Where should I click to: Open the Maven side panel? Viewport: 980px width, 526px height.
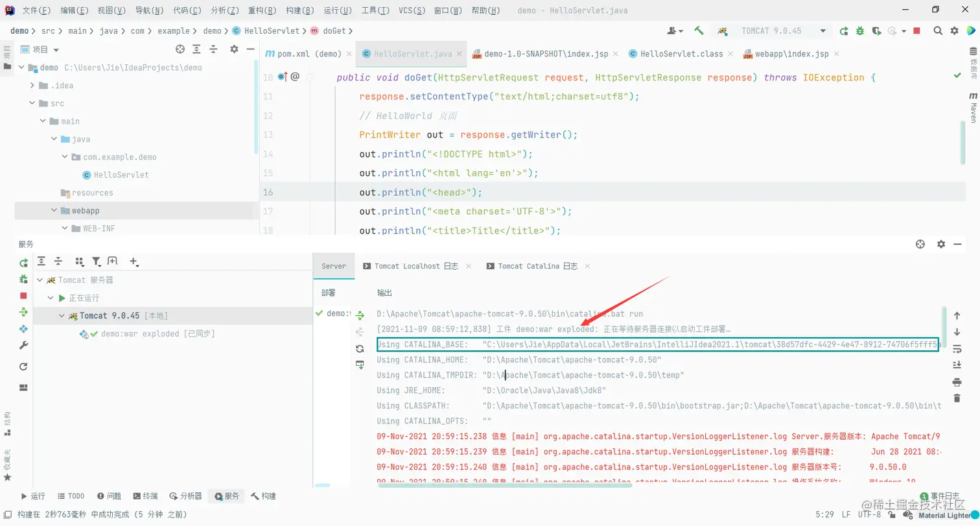pos(972,107)
